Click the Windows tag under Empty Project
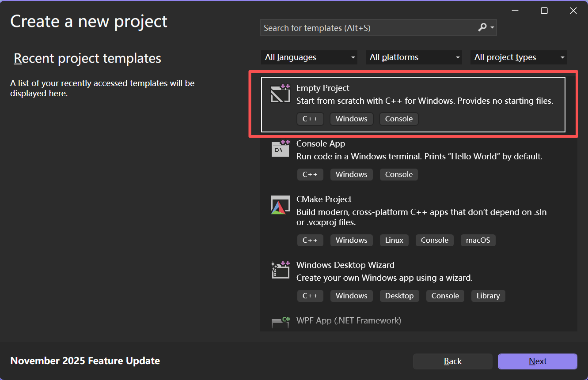This screenshot has height=380, width=588. [x=352, y=119]
